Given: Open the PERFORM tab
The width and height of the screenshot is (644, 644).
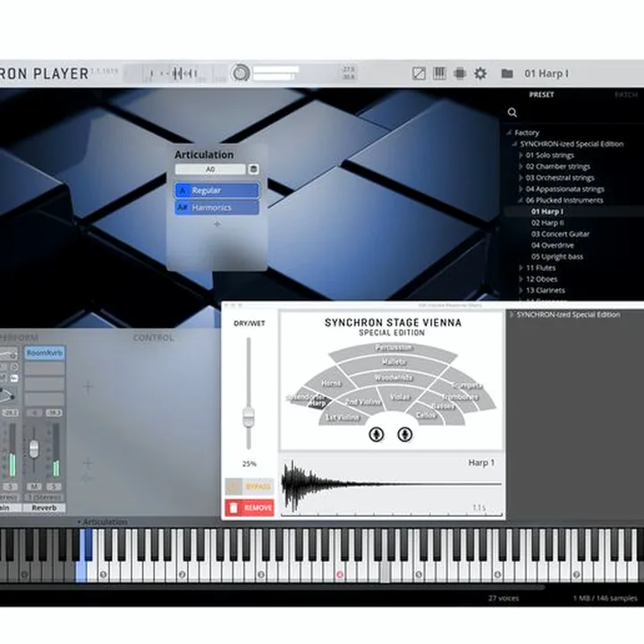Looking at the screenshot, I should click(x=19, y=338).
